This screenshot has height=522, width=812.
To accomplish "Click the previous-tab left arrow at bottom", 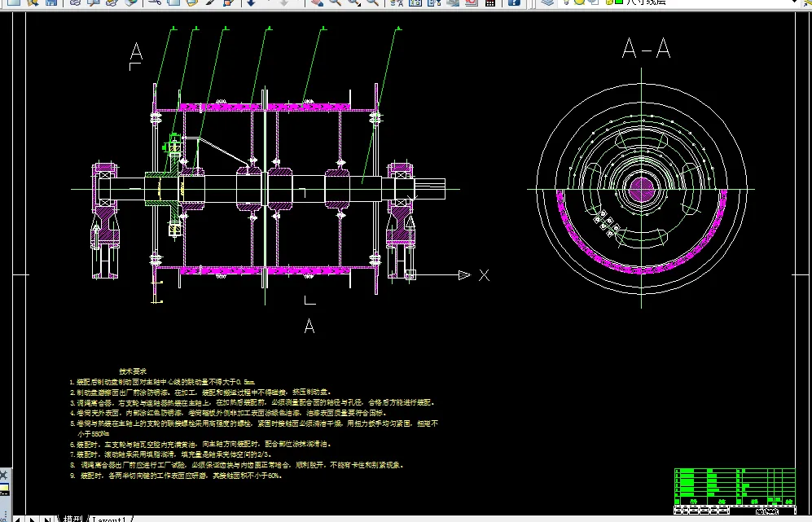I will pos(20,519).
